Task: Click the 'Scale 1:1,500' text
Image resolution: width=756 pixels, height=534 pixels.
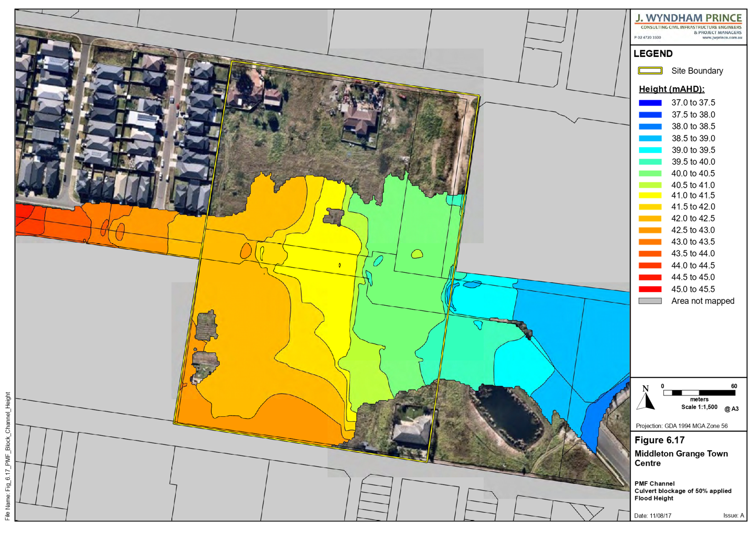Action: 699,407
